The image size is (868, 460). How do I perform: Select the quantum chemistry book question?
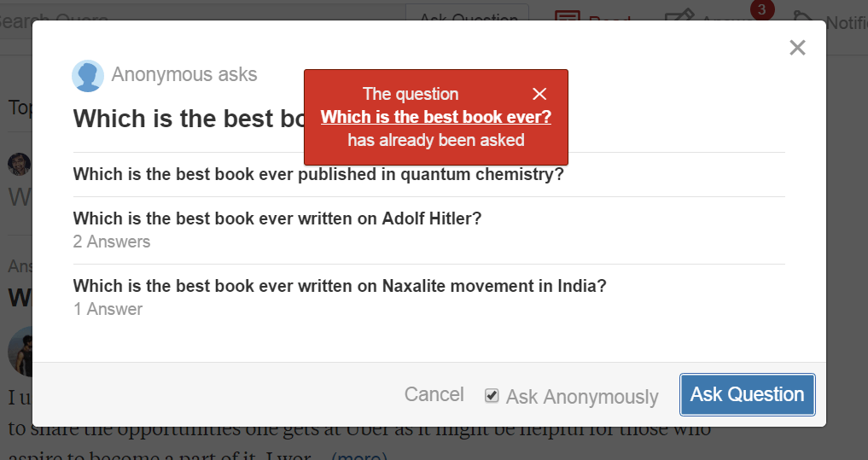[x=318, y=174]
